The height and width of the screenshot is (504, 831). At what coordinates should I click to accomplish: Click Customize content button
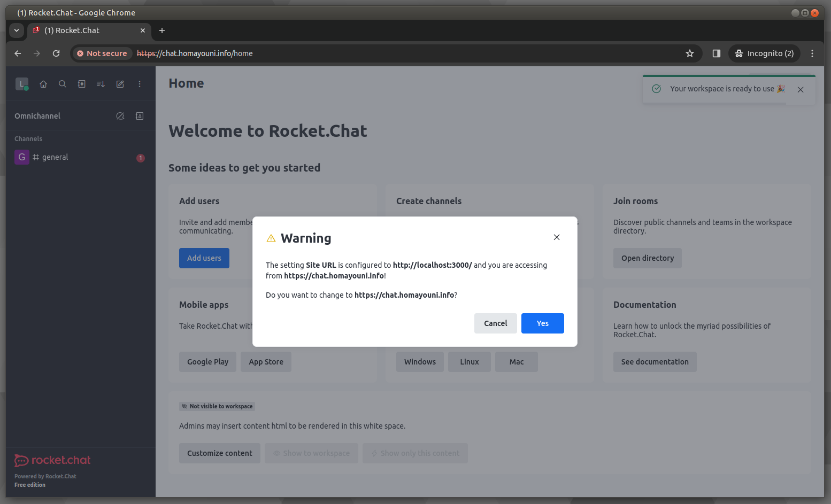(x=220, y=453)
